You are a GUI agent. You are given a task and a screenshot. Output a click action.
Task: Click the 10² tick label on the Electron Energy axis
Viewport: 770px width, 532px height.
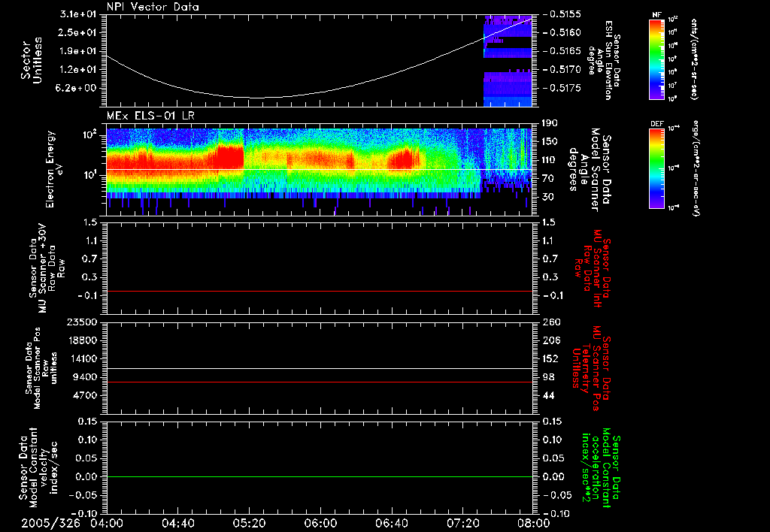(x=89, y=134)
